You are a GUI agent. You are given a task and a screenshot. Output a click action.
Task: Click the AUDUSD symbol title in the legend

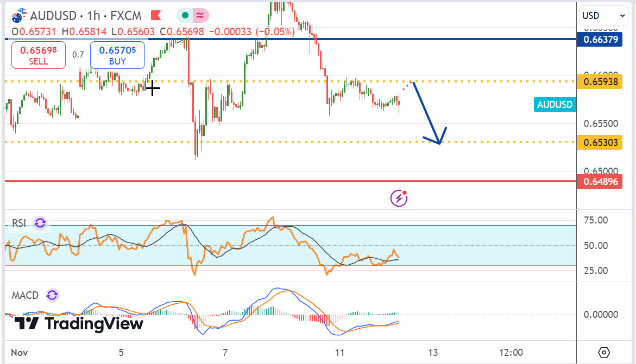point(51,14)
